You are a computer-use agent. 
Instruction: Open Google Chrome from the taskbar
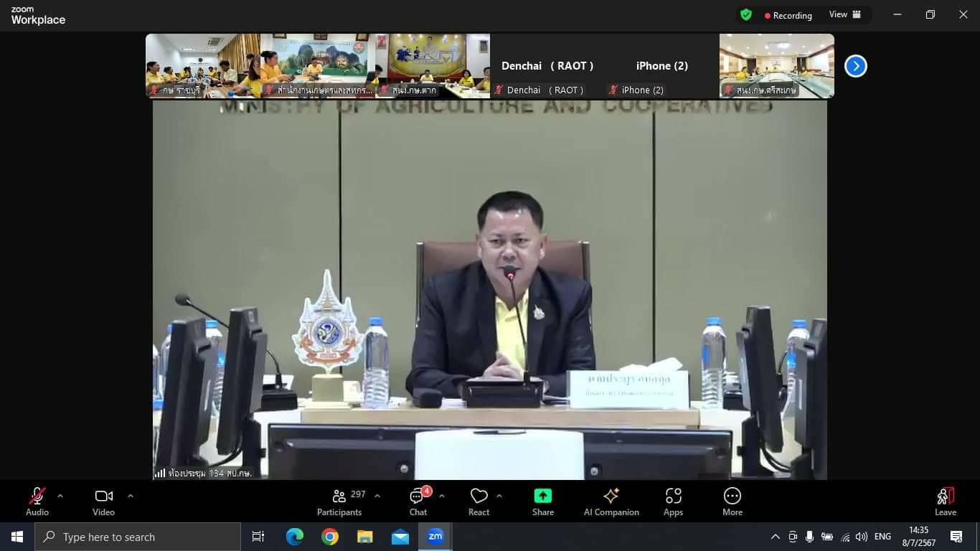[x=330, y=537]
